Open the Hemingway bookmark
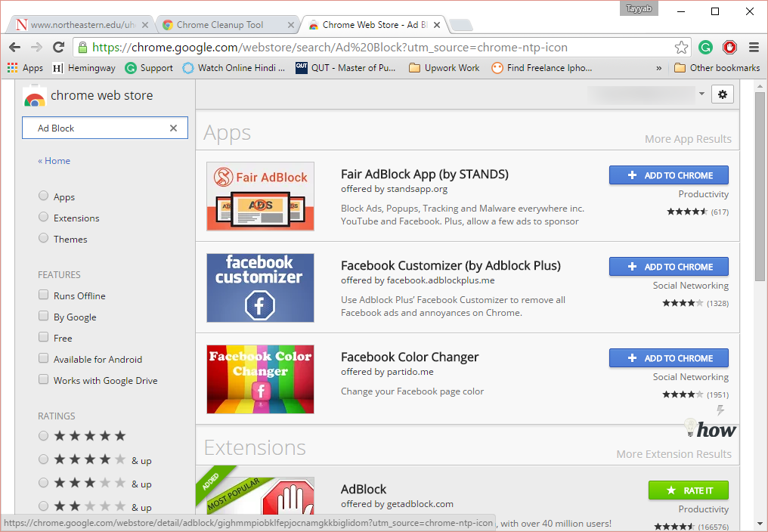The image size is (768, 532). (84, 67)
